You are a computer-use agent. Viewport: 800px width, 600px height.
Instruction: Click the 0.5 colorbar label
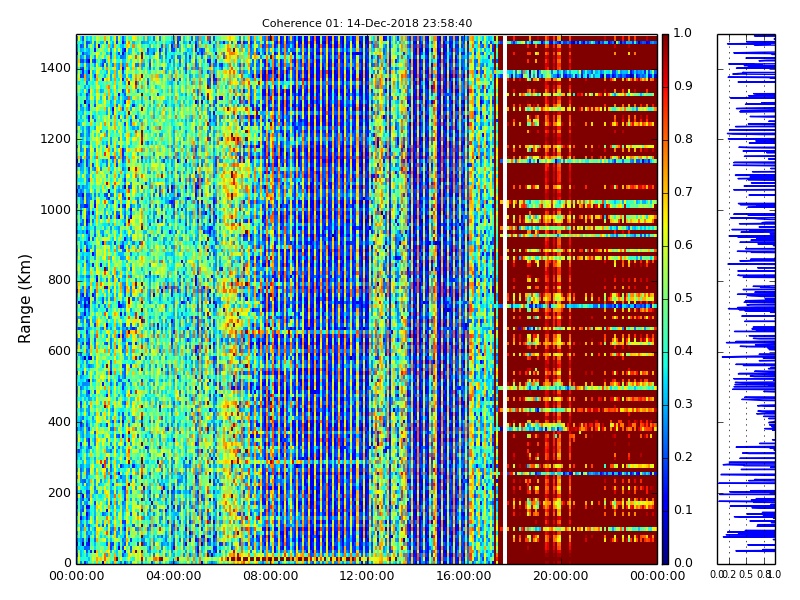coord(683,298)
